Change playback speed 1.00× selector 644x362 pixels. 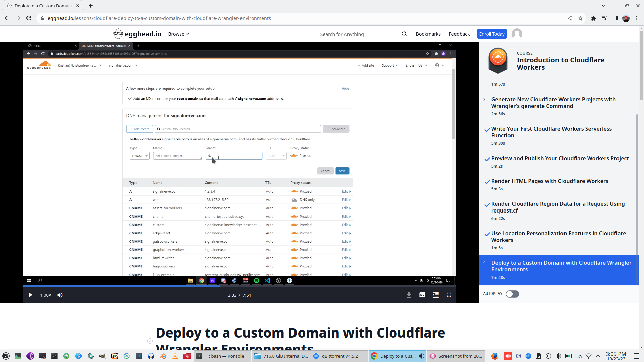coord(45,295)
